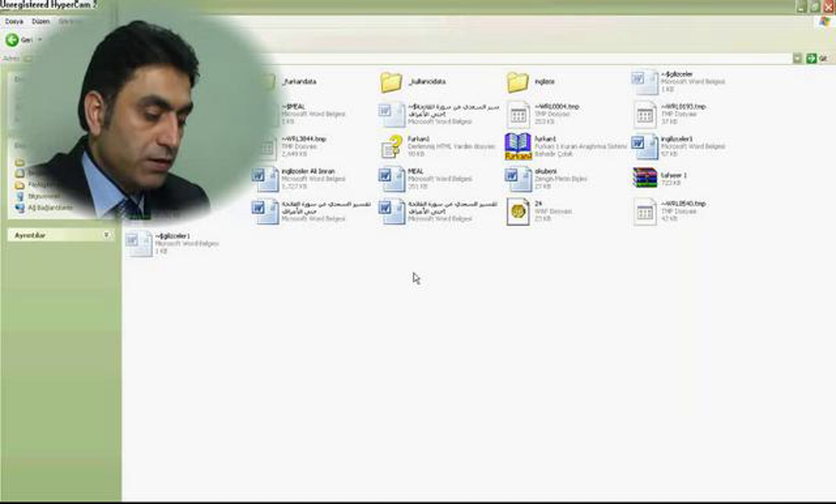This screenshot has height=504, width=836.
Task: Select the ingilizceler1 Word document icon
Action: click(x=645, y=147)
